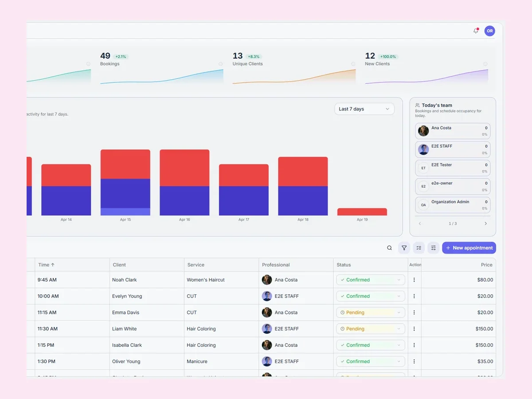Viewport: 532px width, 399px height.
Task: Click info icon on New Clients card
Action: (x=485, y=64)
